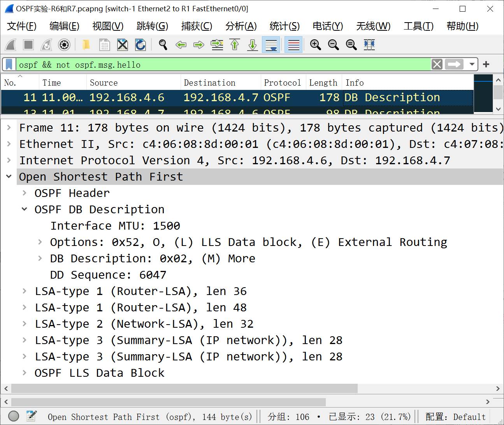Open the 分析(A) menu
The height and width of the screenshot is (425, 504).
(241, 26)
